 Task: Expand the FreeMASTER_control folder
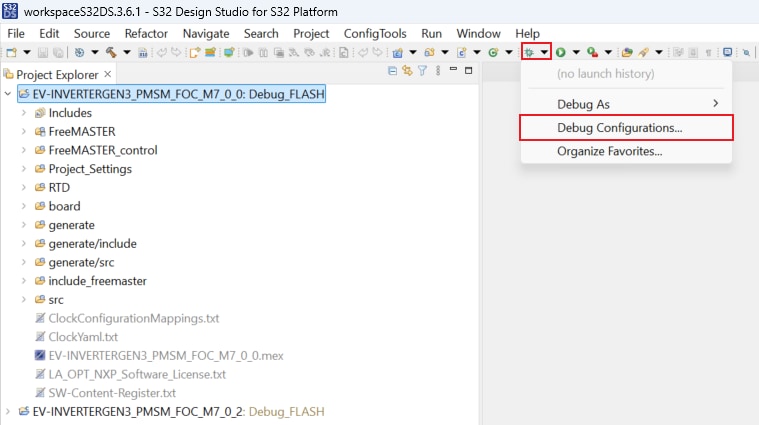[x=23, y=150]
